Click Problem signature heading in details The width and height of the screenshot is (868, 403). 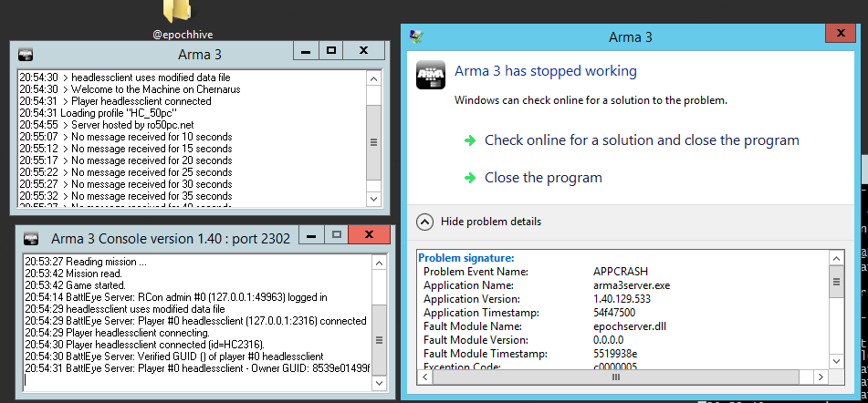(x=466, y=258)
